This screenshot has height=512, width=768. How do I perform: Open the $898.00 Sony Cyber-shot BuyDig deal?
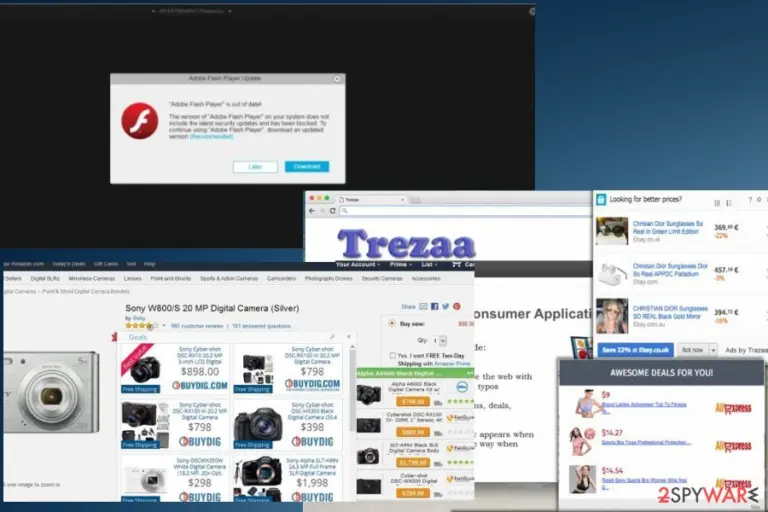(x=175, y=369)
